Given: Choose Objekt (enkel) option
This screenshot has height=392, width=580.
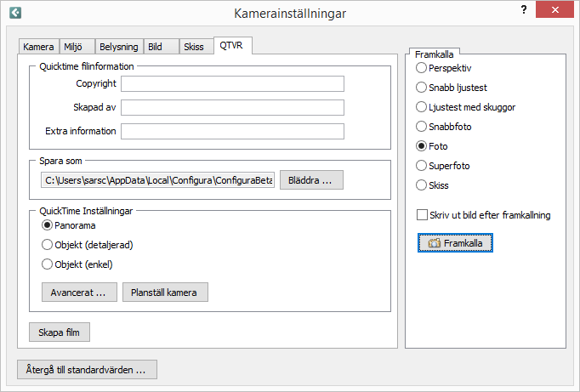Looking at the screenshot, I should tap(47, 264).
